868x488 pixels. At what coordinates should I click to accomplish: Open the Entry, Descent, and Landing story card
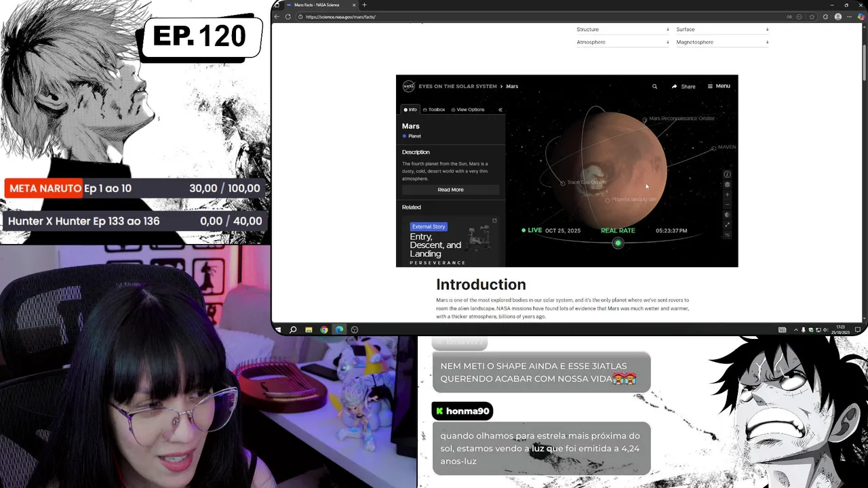point(450,241)
